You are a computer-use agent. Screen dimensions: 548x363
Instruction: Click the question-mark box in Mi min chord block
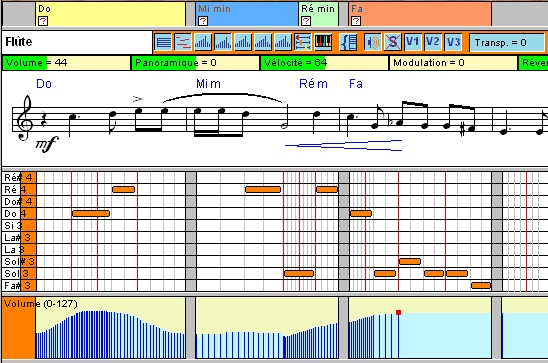[203, 21]
